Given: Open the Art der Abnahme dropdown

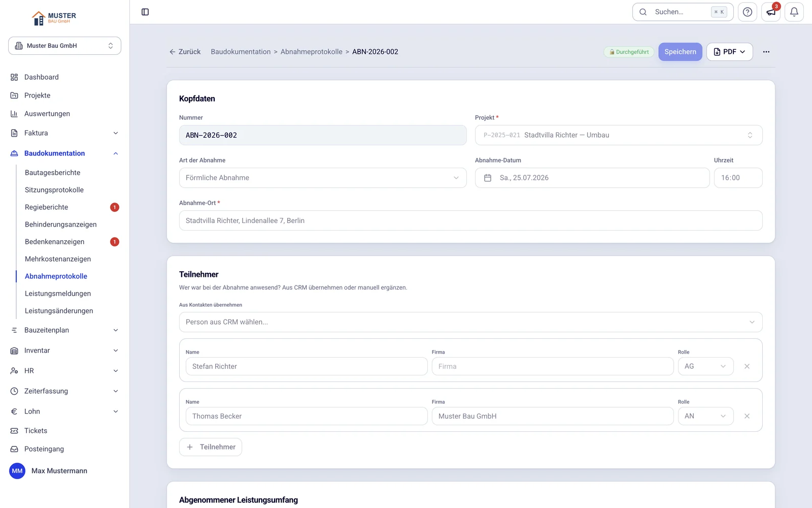Looking at the screenshot, I should [323, 178].
